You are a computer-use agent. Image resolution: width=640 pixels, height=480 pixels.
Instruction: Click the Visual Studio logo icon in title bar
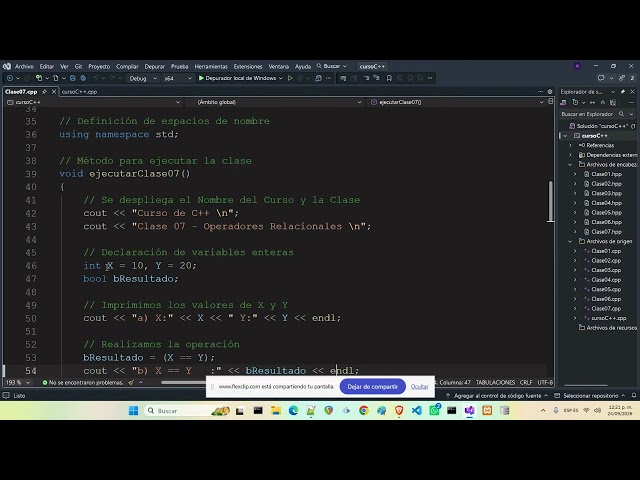pyautogui.click(x=7, y=66)
